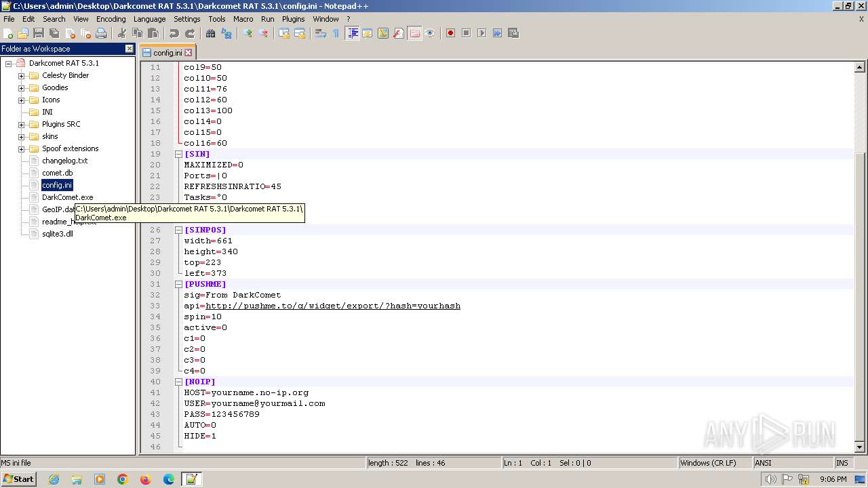The width and height of the screenshot is (868, 488).
Task: Undo last action toolbar icon
Action: [174, 33]
